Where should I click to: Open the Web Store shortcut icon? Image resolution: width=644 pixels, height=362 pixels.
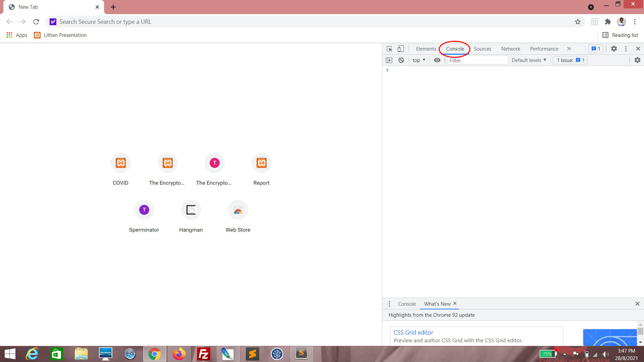(x=238, y=210)
